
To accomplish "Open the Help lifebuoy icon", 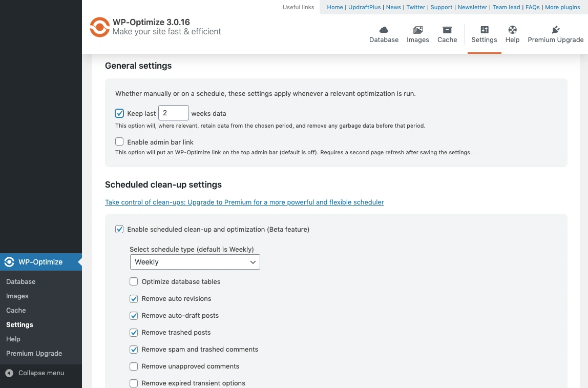I will pos(512,30).
